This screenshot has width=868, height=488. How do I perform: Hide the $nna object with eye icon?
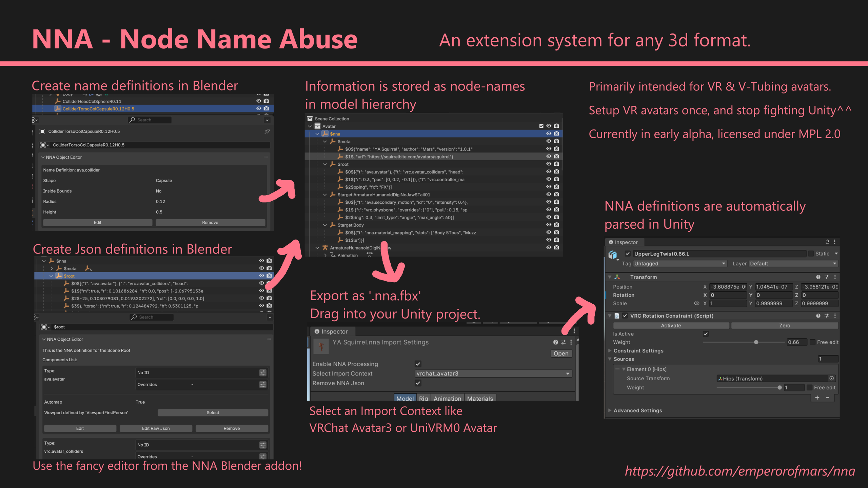click(549, 134)
